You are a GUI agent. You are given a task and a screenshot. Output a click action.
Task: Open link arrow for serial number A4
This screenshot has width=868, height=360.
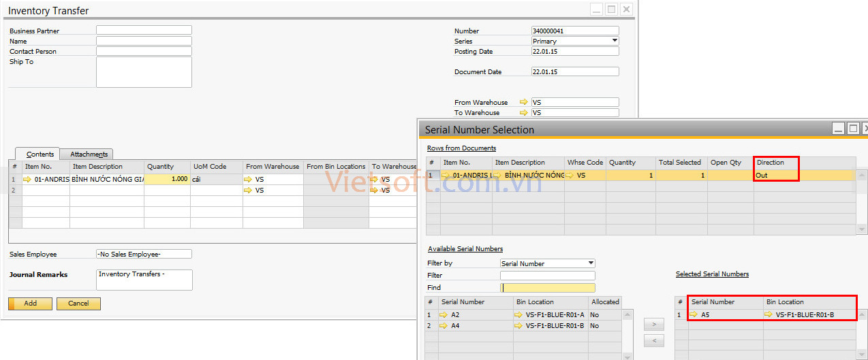point(444,326)
